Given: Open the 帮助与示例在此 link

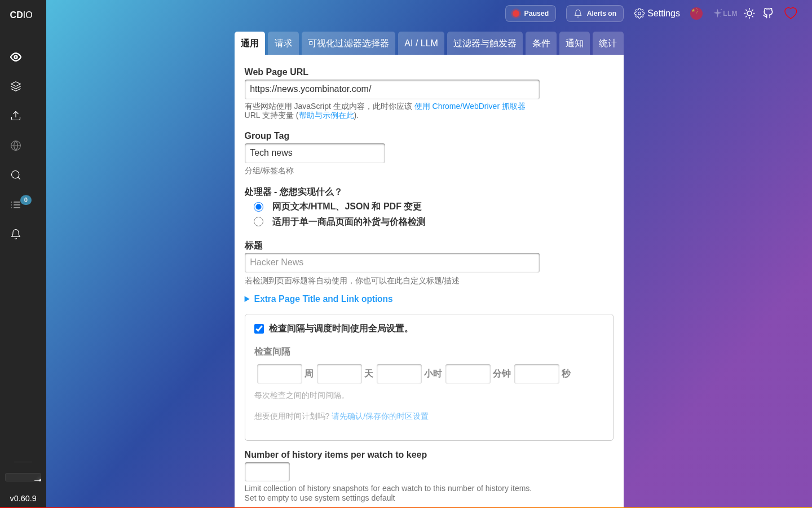Looking at the screenshot, I should pos(326,115).
